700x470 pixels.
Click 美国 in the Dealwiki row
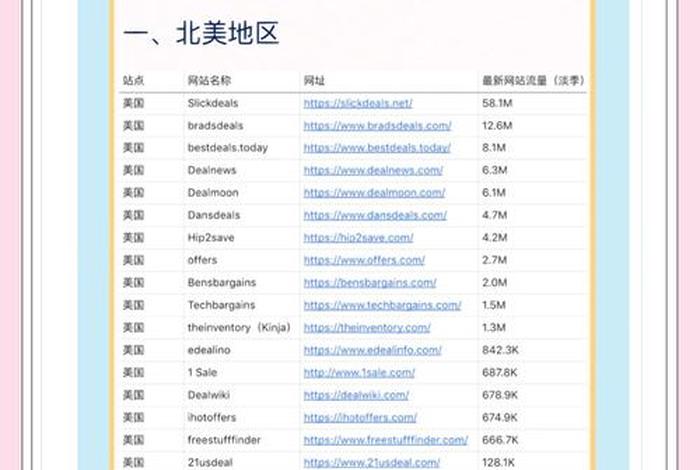point(133,395)
